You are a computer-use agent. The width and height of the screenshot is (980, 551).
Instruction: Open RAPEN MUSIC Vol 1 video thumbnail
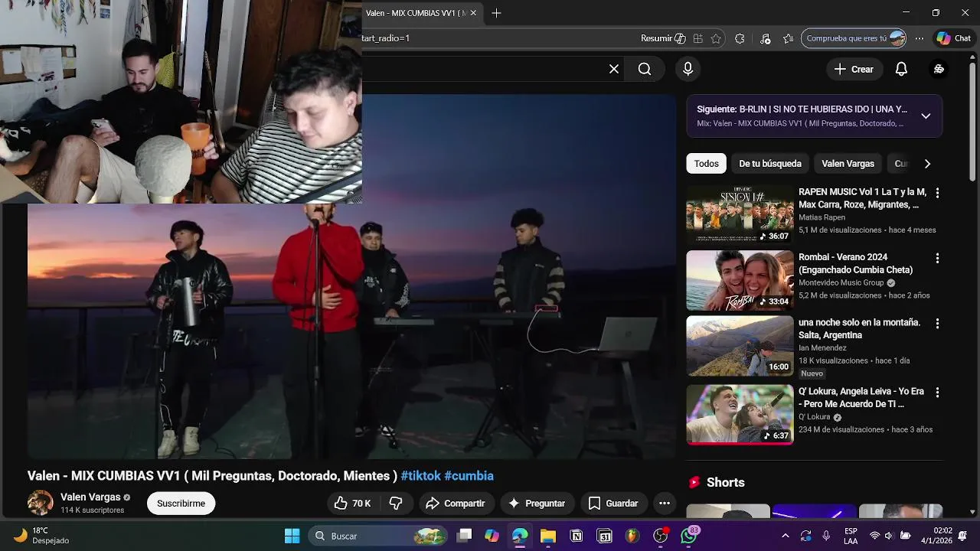[x=740, y=215]
